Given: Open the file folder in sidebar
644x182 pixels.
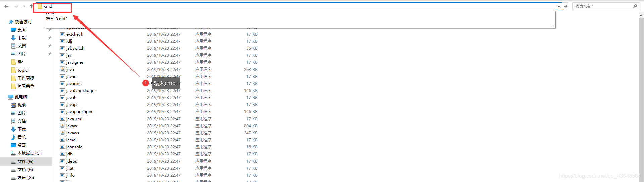Looking at the screenshot, I should [x=20, y=62].
